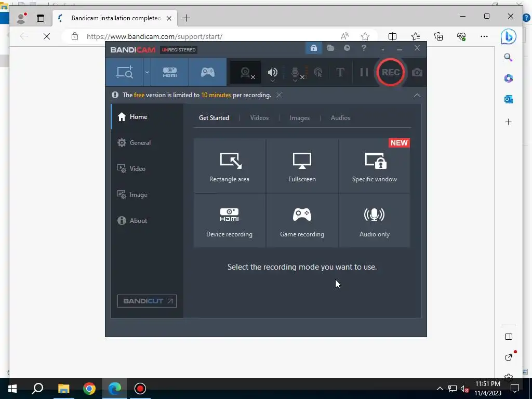The height and width of the screenshot is (399, 532).
Task: Stop loading the page in Edge
Action: (x=47, y=36)
